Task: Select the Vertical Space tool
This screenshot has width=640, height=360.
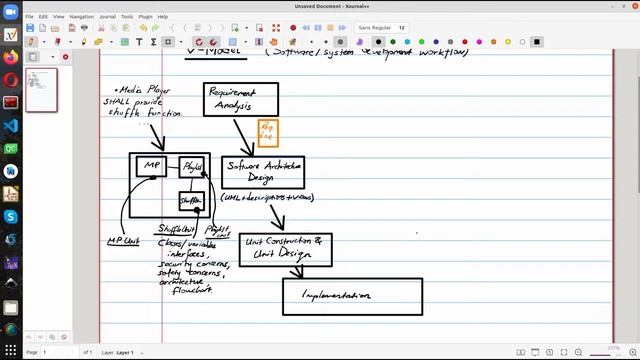Action: tap(259, 42)
